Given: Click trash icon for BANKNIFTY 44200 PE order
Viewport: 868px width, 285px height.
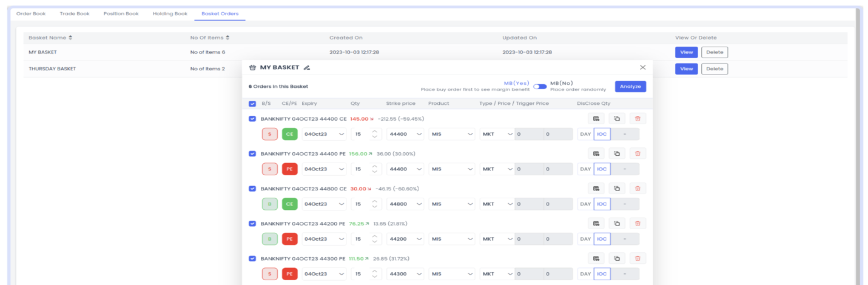Looking at the screenshot, I should coord(638,224).
